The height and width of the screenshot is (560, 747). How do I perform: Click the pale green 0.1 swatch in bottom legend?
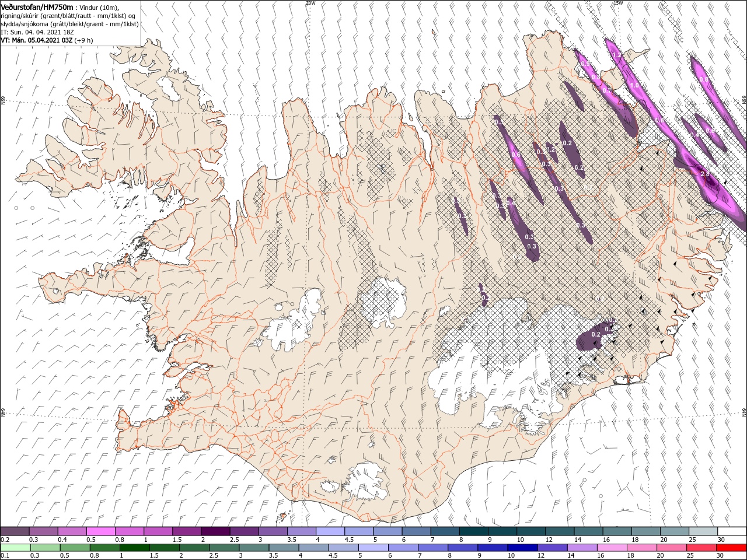pyautogui.click(x=15, y=548)
